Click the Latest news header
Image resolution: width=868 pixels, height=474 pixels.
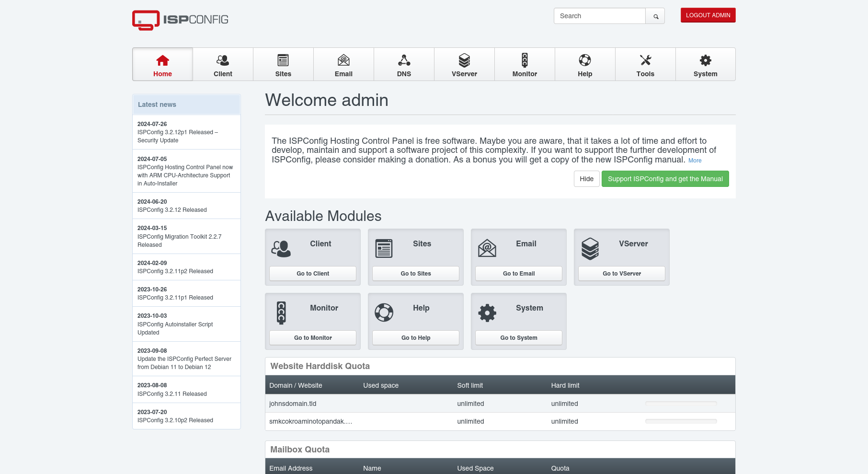186,104
